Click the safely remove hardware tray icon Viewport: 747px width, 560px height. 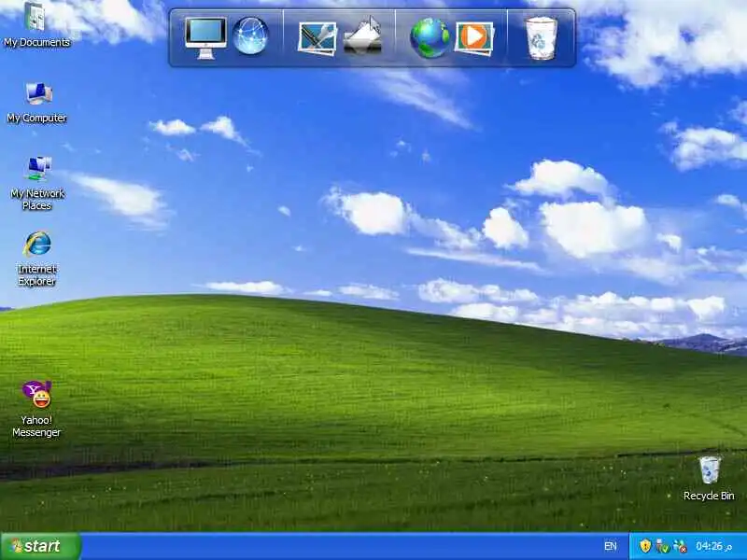pyautogui.click(x=662, y=546)
